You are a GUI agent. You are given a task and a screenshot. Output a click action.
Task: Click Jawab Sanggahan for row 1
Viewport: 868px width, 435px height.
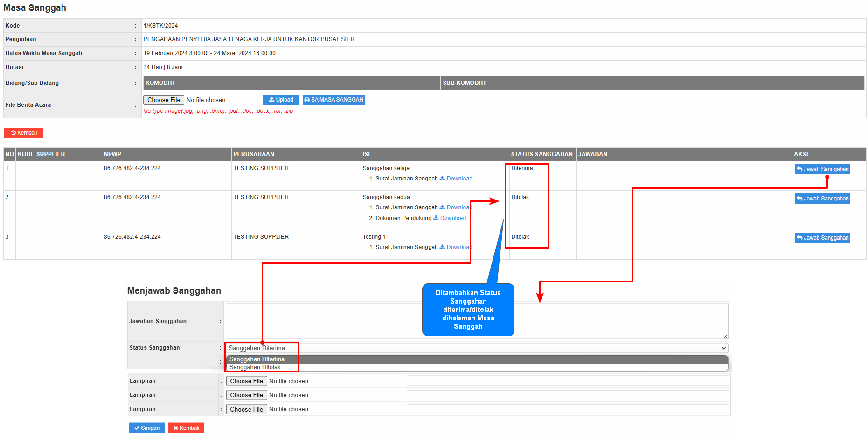point(822,169)
